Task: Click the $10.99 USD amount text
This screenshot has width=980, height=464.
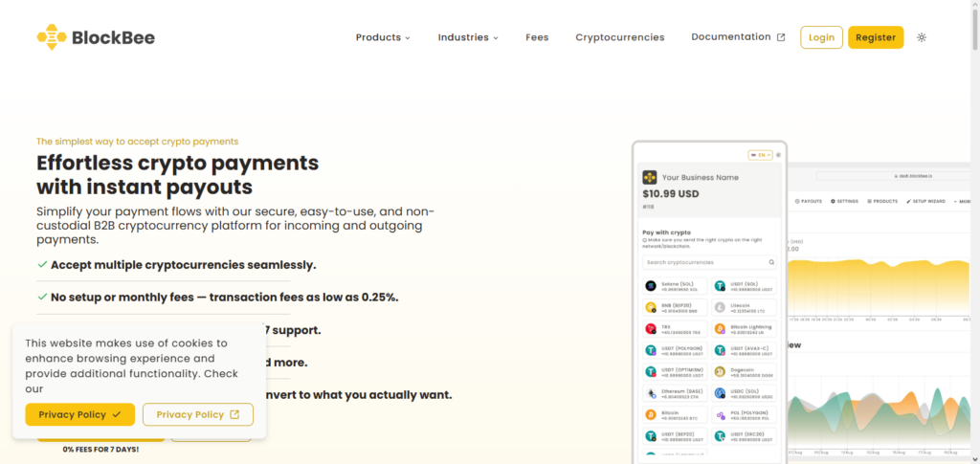Action: (671, 193)
